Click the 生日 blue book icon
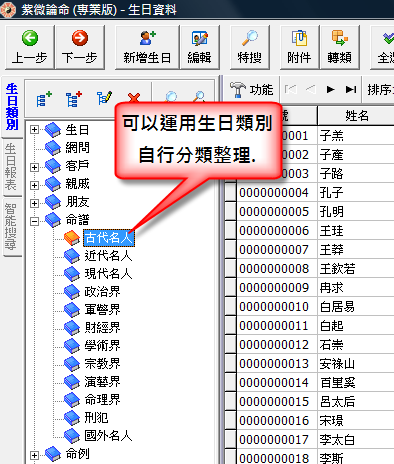Image resolution: width=394 pixels, height=464 pixels. pyautogui.click(x=53, y=130)
